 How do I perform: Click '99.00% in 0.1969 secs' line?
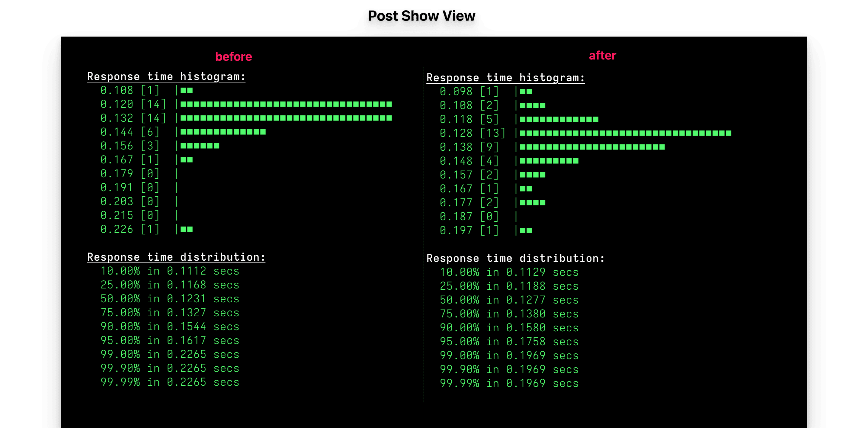(x=509, y=355)
